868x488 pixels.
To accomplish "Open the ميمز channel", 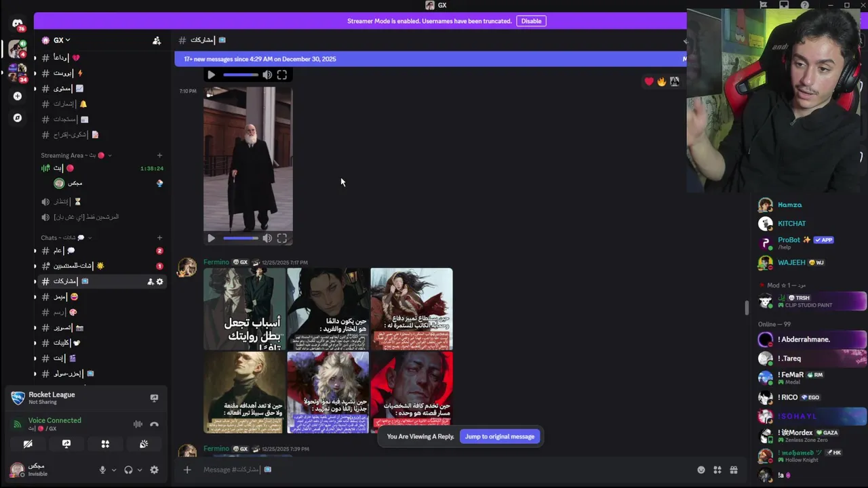I will tap(101, 297).
